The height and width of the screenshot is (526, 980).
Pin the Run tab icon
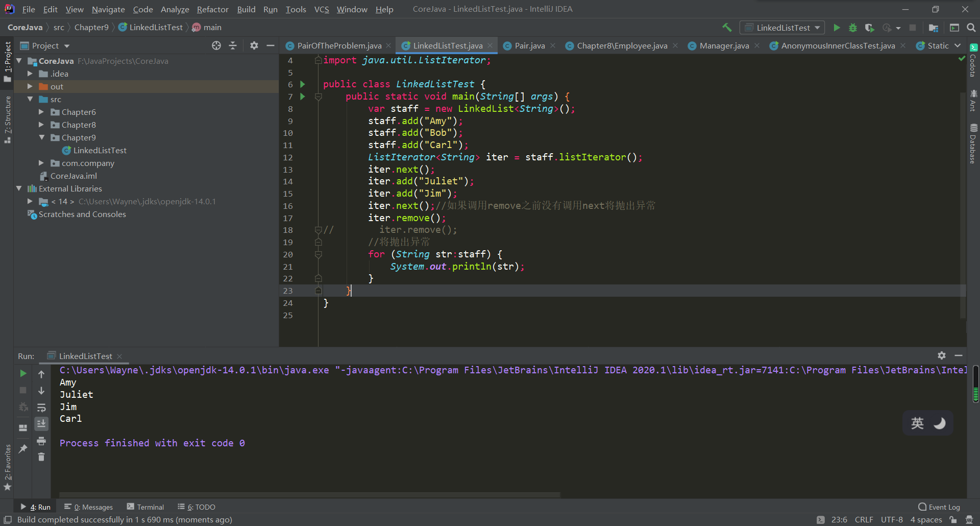point(23,449)
